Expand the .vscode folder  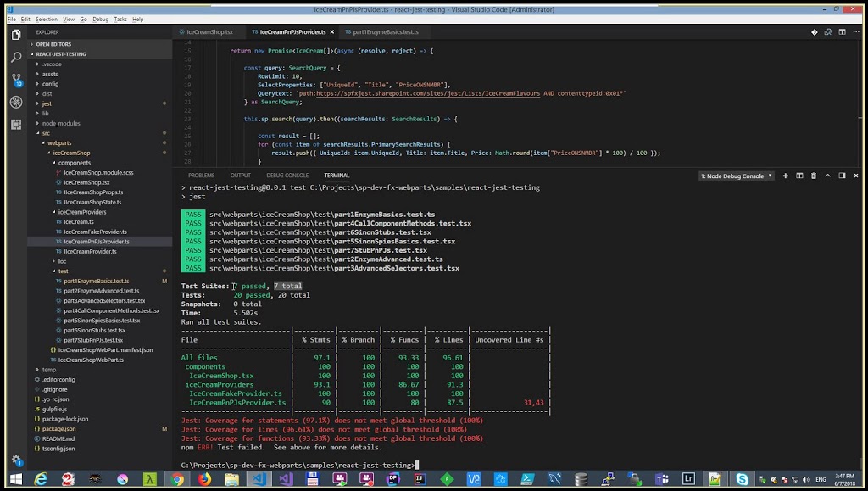point(52,64)
